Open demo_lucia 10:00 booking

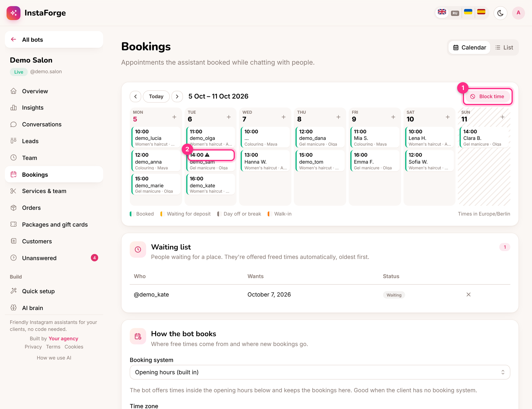pyautogui.click(x=156, y=137)
